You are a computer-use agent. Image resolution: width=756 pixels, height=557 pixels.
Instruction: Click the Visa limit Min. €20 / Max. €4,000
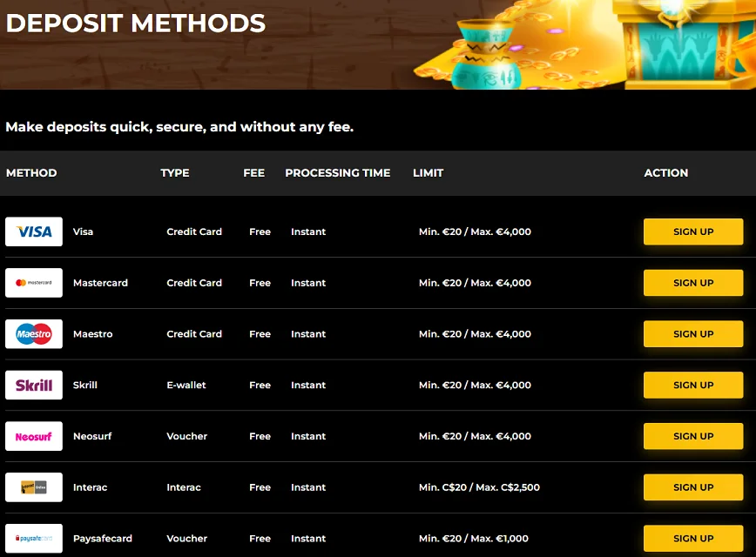(475, 232)
